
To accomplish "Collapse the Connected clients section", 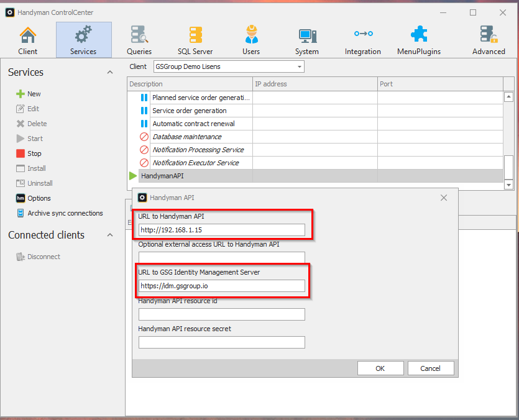I will coord(110,235).
